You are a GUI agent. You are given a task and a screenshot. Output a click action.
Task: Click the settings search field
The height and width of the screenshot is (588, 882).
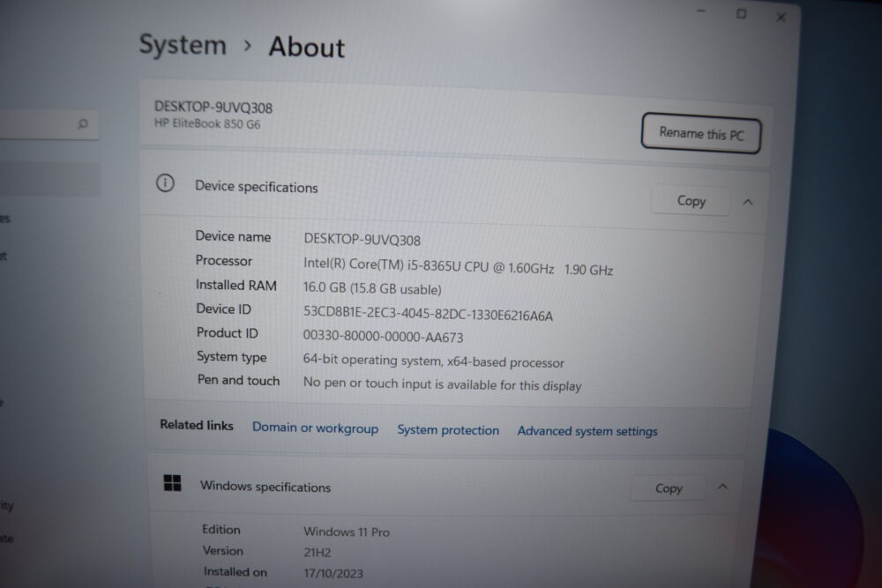[x=49, y=123]
